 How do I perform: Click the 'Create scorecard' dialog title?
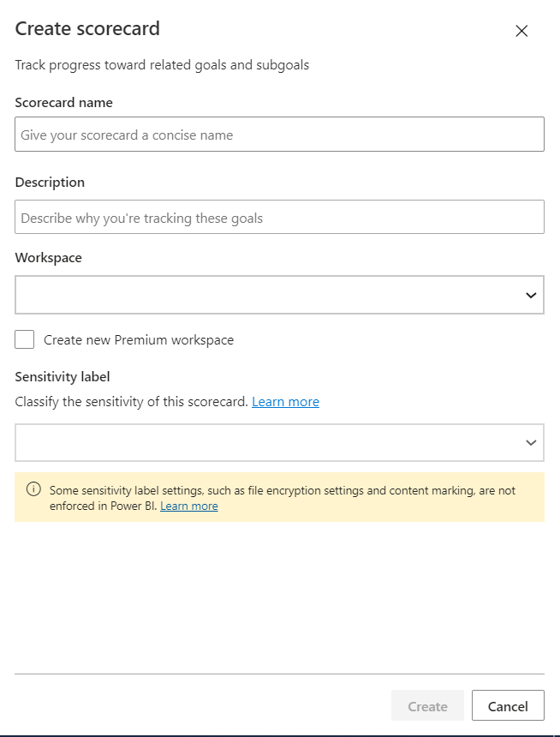(87, 28)
